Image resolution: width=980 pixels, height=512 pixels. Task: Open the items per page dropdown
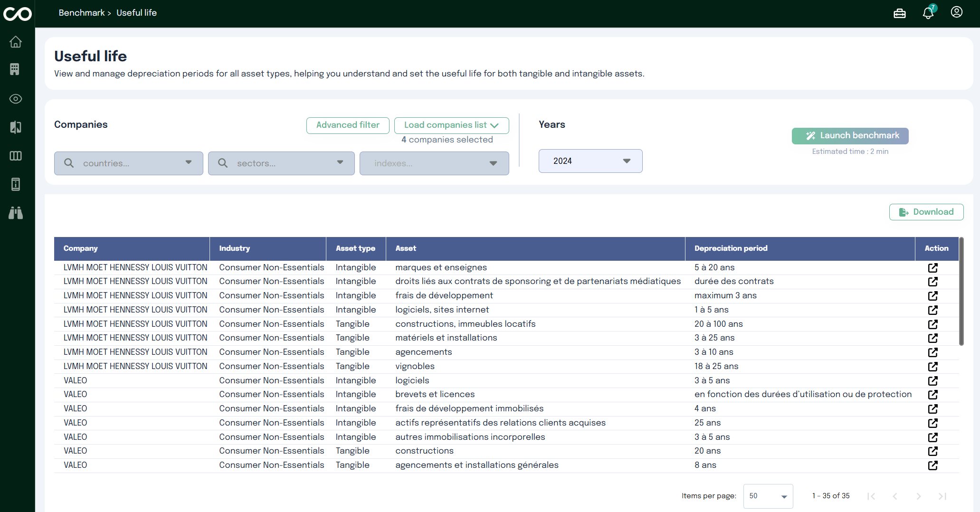coord(768,496)
